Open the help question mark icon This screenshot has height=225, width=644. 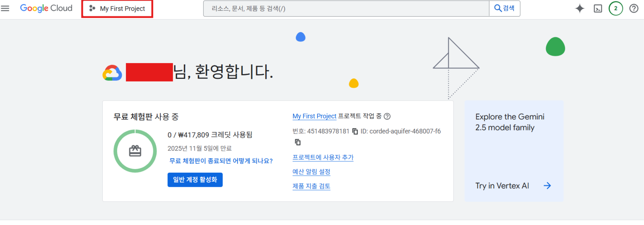pos(634,8)
